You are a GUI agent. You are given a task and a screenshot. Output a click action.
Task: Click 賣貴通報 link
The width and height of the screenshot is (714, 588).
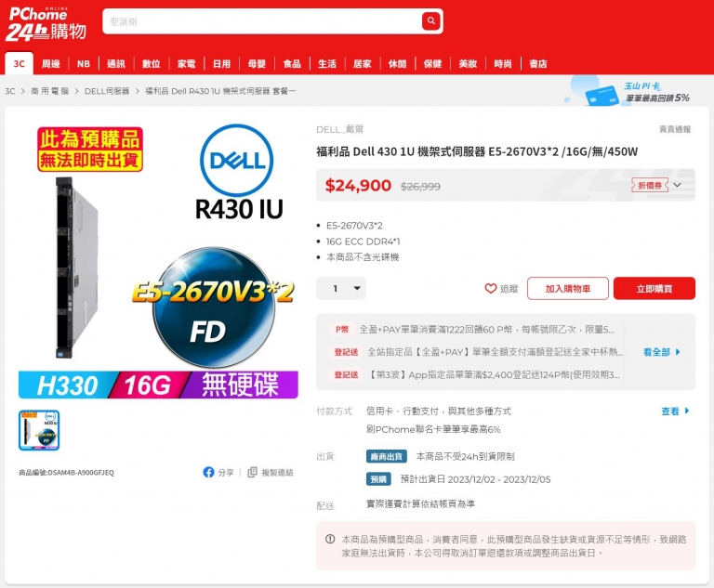675,129
